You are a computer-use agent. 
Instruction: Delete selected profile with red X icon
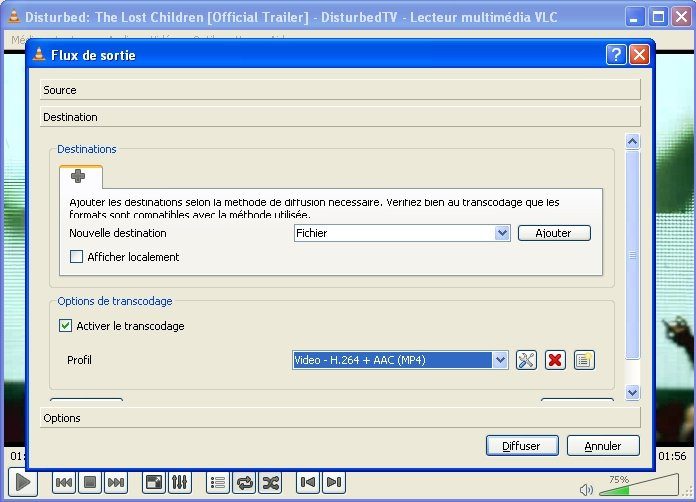[x=555, y=360]
